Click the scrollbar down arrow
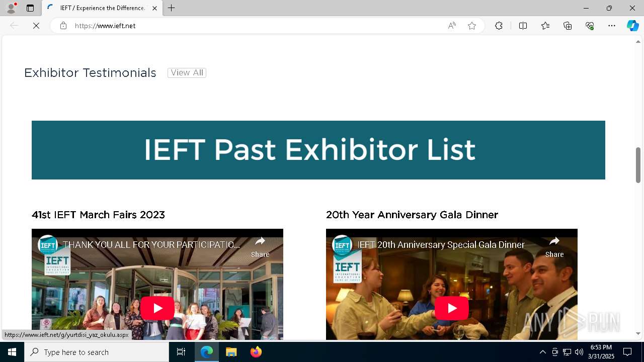This screenshot has width=644, height=362. (x=638, y=333)
